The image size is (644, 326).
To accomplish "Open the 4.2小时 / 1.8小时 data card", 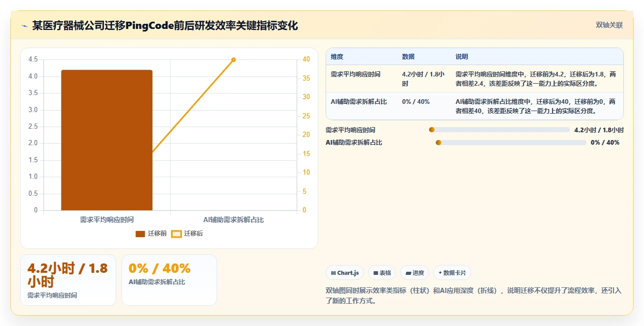I will (68, 280).
